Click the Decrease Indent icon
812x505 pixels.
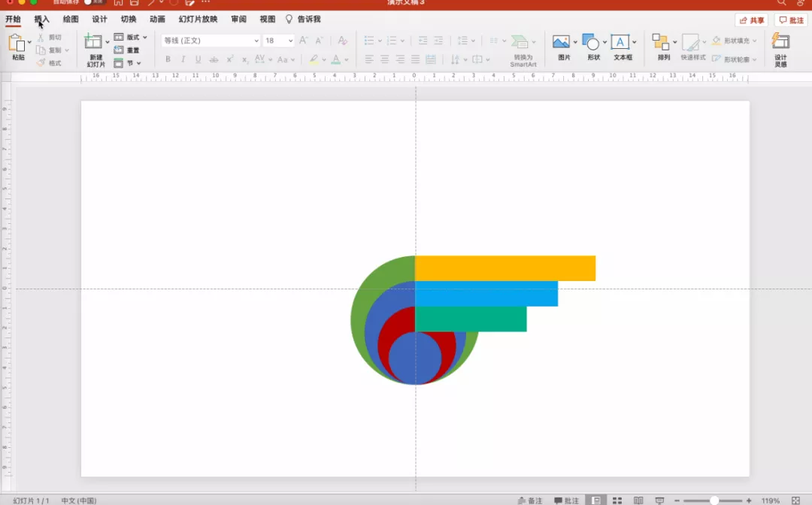(x=423, y=41)
